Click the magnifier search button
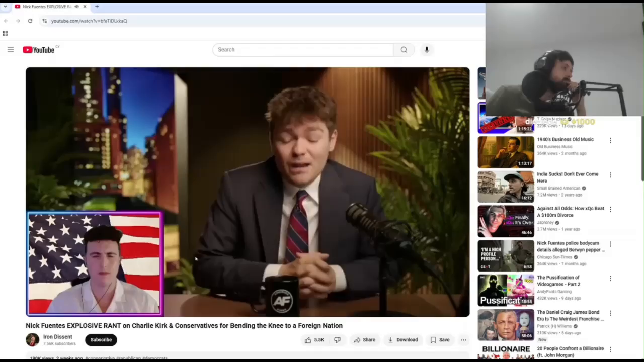 tap(404, 50)
